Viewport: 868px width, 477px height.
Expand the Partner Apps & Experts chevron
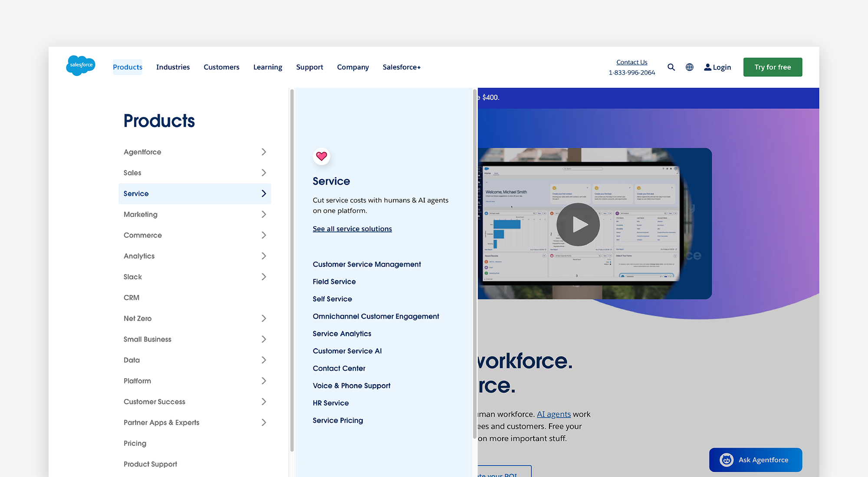(x=263, y=422)
